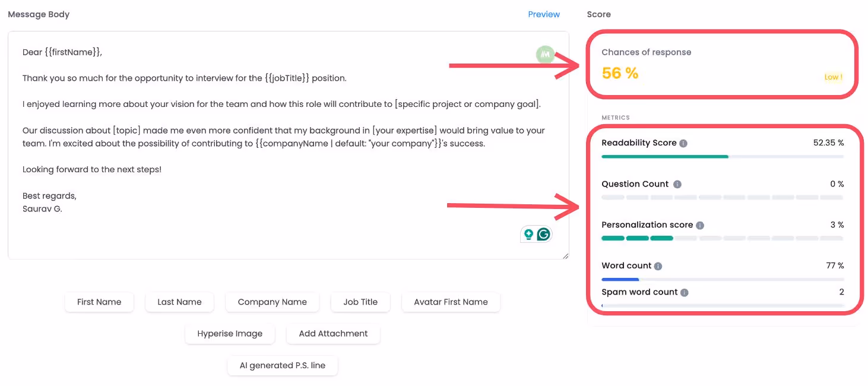Image resolution: width=868 pixels, height=386 pixels.
Task: Insert the First Name variable
Action: coord(99,302)
